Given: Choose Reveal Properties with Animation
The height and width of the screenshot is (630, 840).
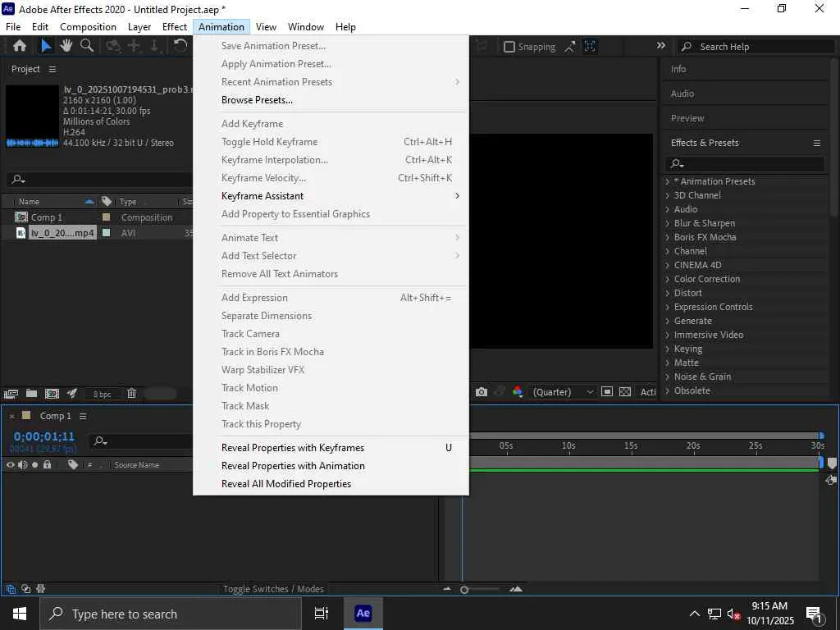Looking at the screenshot, I should (331, 466).
